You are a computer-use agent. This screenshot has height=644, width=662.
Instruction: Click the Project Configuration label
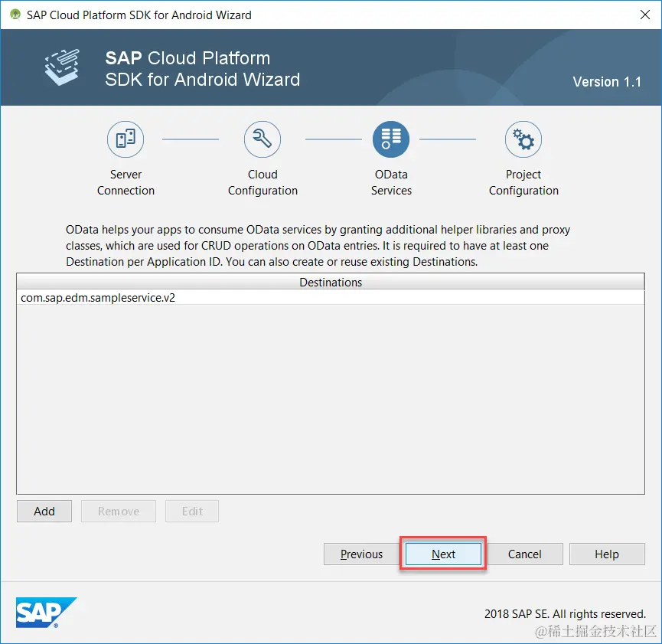(523, 182)
